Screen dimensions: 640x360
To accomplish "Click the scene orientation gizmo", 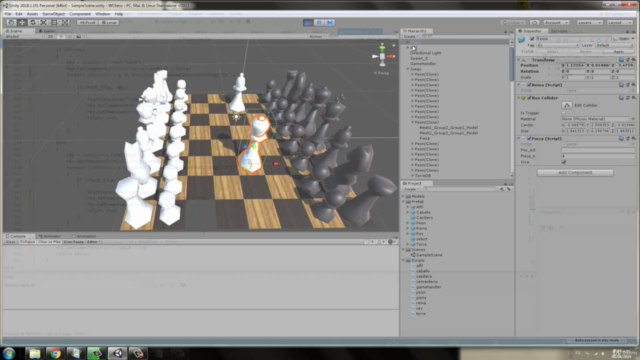I will point(382,56).
